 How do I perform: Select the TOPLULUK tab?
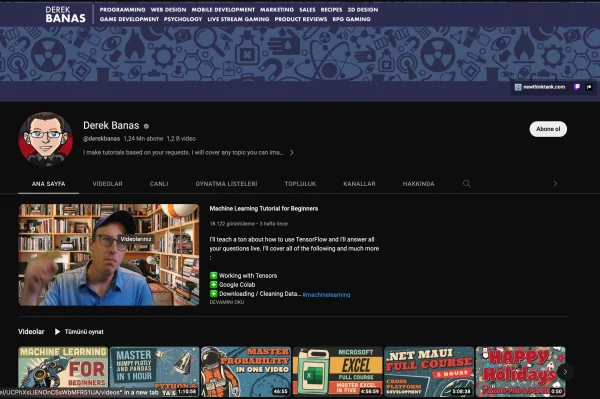click(x=300, y=184)
